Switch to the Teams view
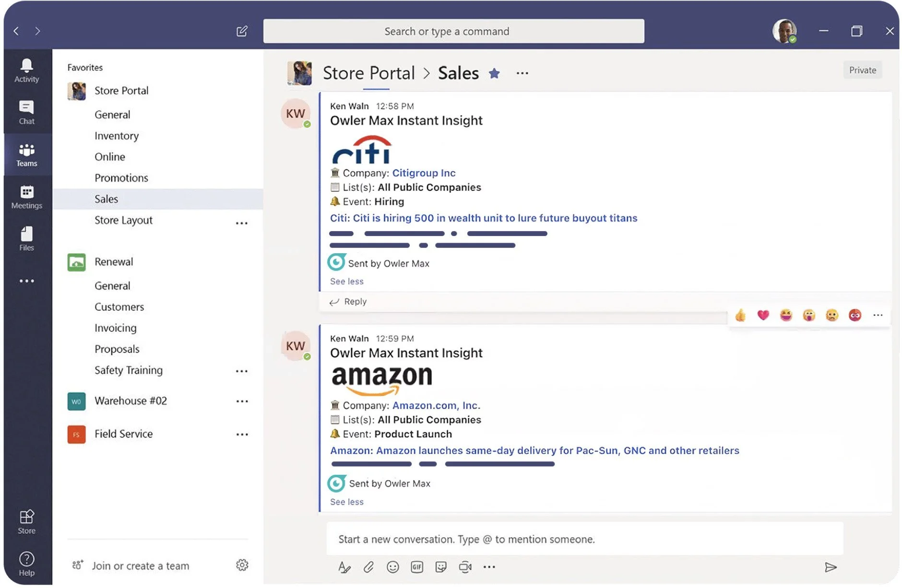 pyautogui.click(x=26, y=154)
